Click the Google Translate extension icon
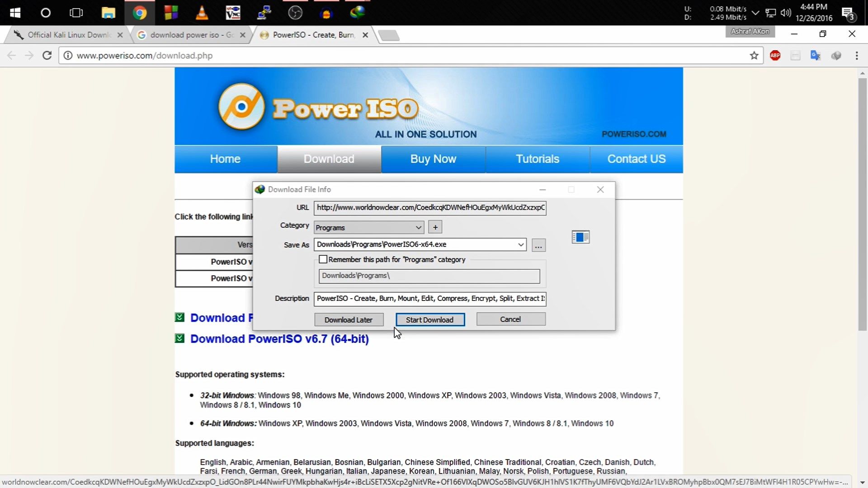 pos(816,56)
